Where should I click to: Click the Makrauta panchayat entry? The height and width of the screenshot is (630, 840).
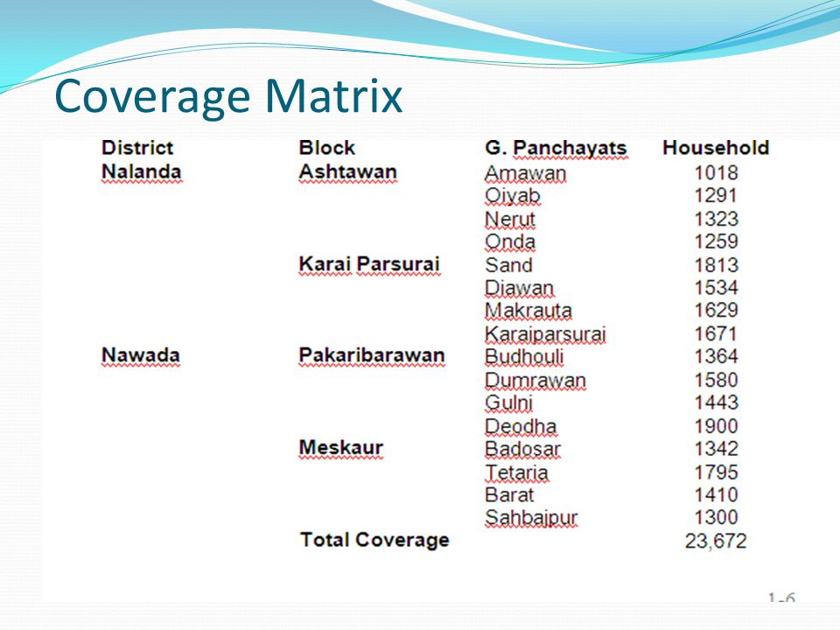coord(528,311)
